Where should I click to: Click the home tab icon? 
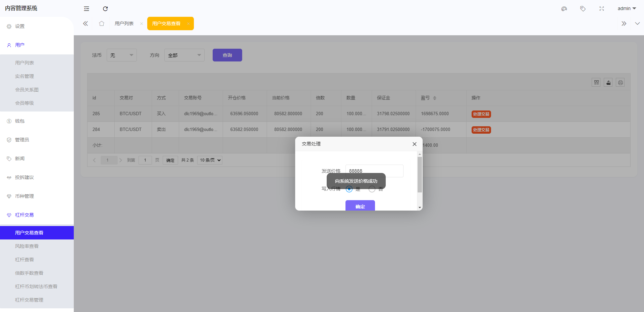point(102,24)
